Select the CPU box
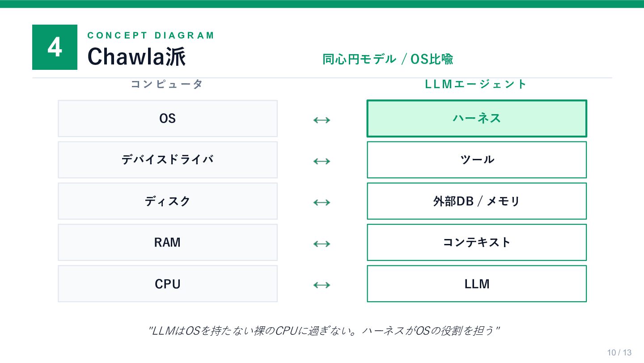 (168, 284)
